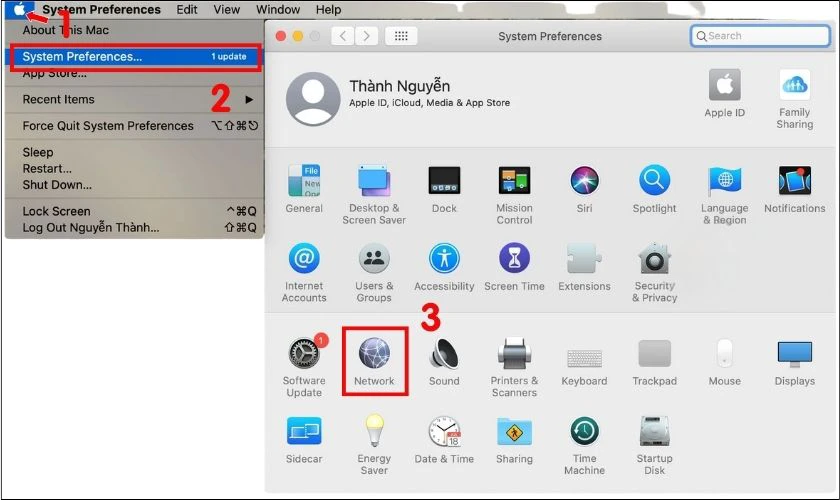840x500 pixels.
Task: Open Desktop & Screen Saver preferences
Action: pos(374,194)
